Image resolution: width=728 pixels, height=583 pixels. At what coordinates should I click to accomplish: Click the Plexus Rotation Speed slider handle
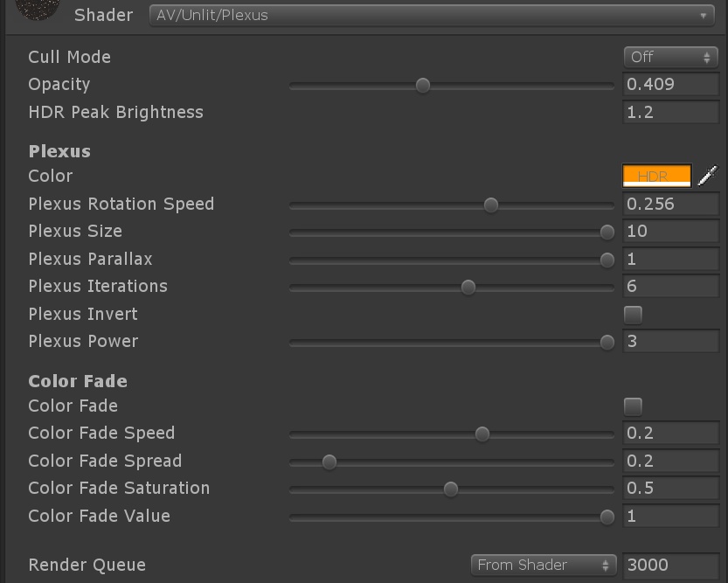pos(490,205)
